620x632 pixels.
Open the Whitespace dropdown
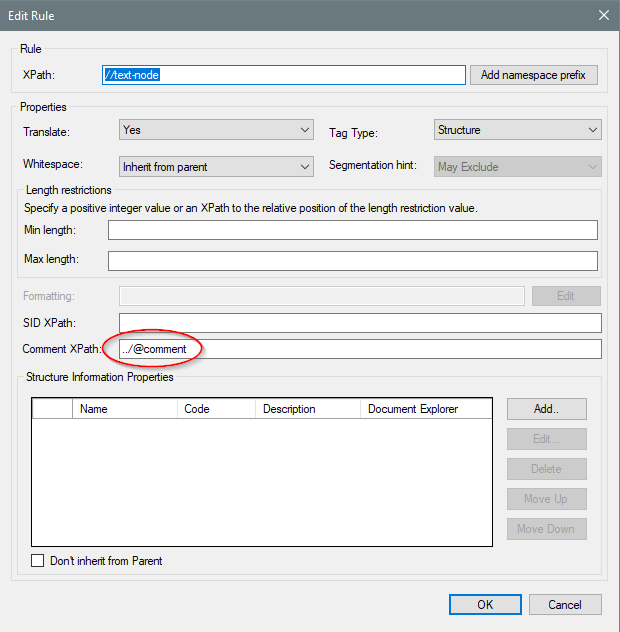(216, 166)
